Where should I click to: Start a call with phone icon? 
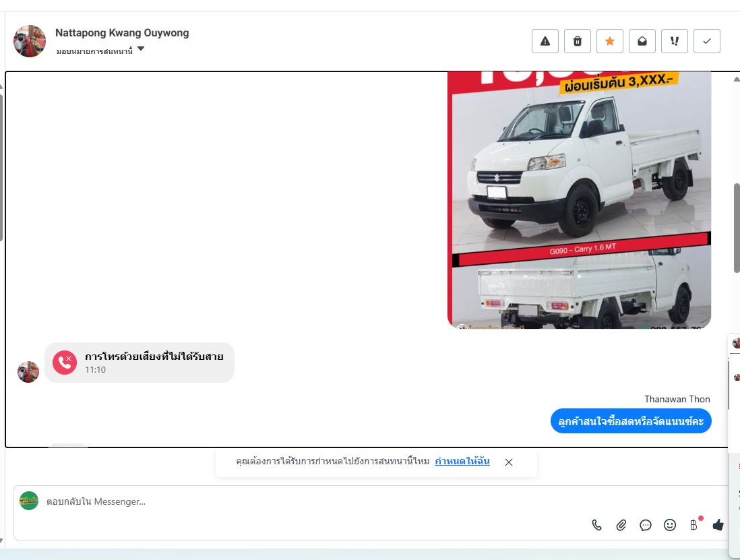click(x=597, y=525)
